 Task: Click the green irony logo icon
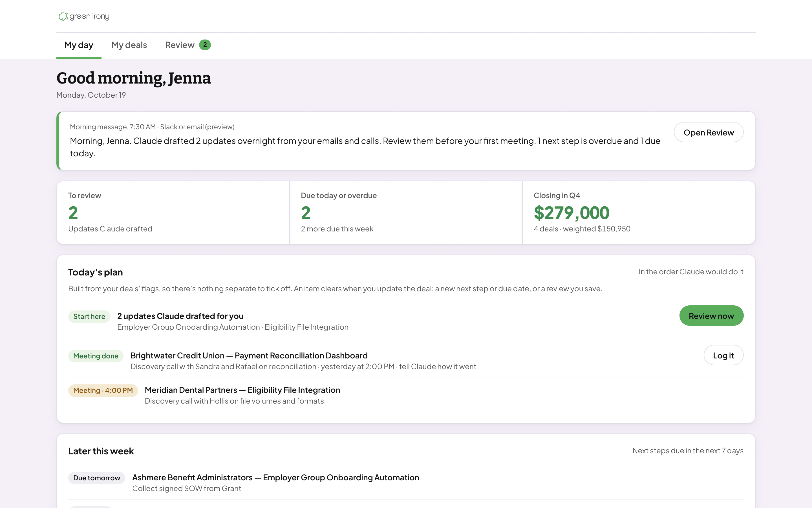pyautogui.click(x=63, y=16)
